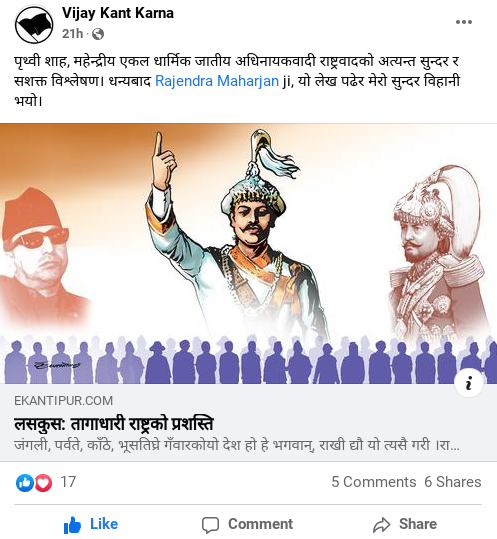Click Vijay Kant Karna's profile picture
Image resolution: width=497 pixels, height=539 pixels.
[x=34, y=25]
